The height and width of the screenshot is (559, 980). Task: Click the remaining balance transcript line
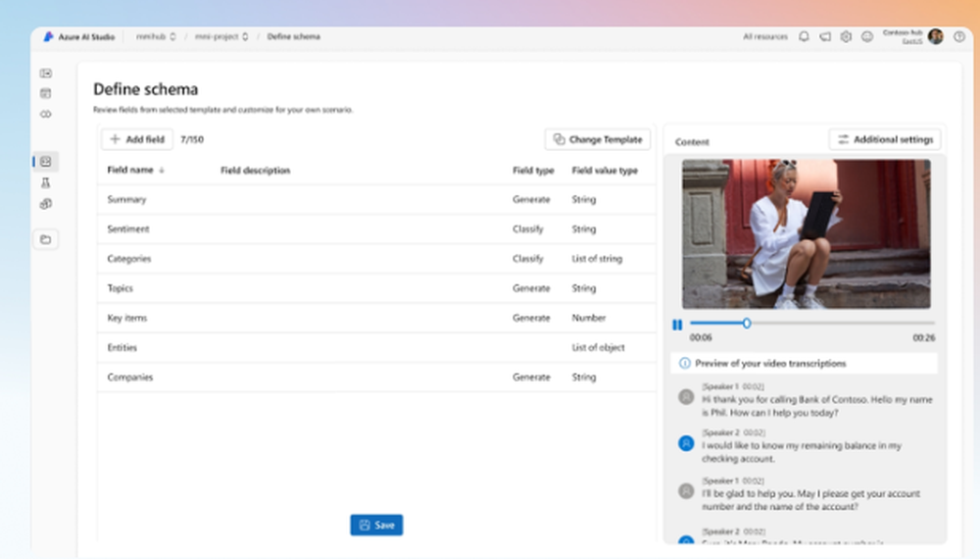pos(802,452)
